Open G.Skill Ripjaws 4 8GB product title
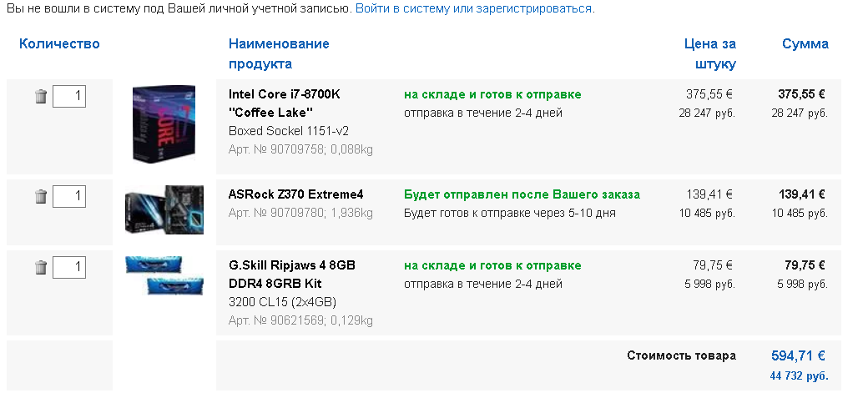Image resolution: width=868 pixels, height=393 pixels. coord(292,275)
